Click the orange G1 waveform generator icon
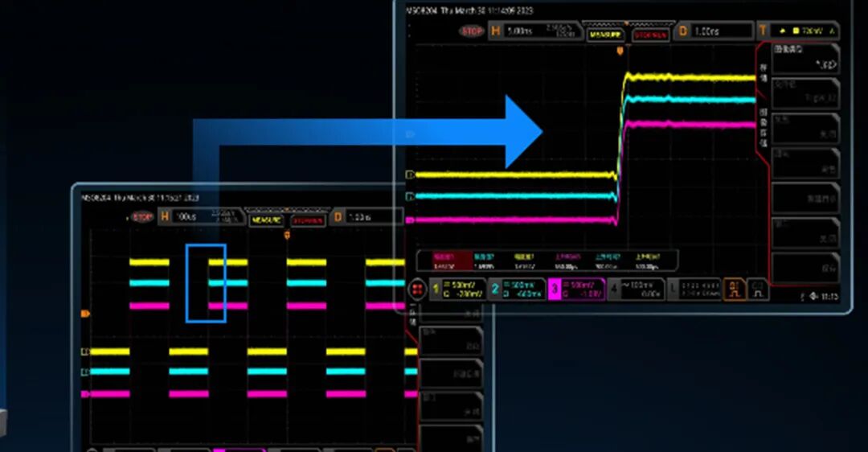Viewport: 868px width, 452px height. 733,289
